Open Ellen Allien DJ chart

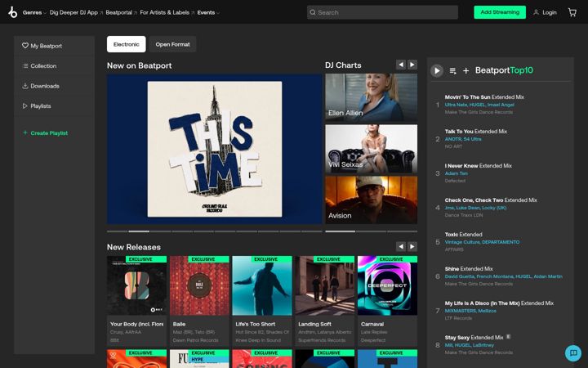pyautogui.click(x=372, y=97)
